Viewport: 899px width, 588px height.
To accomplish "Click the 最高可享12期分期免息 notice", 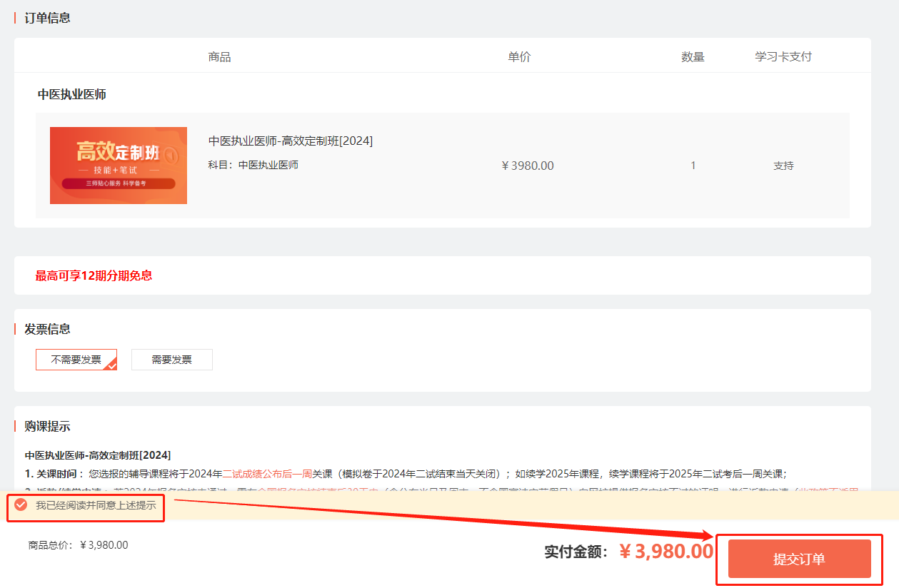I will pyautogui.click(x=94, y=275).
